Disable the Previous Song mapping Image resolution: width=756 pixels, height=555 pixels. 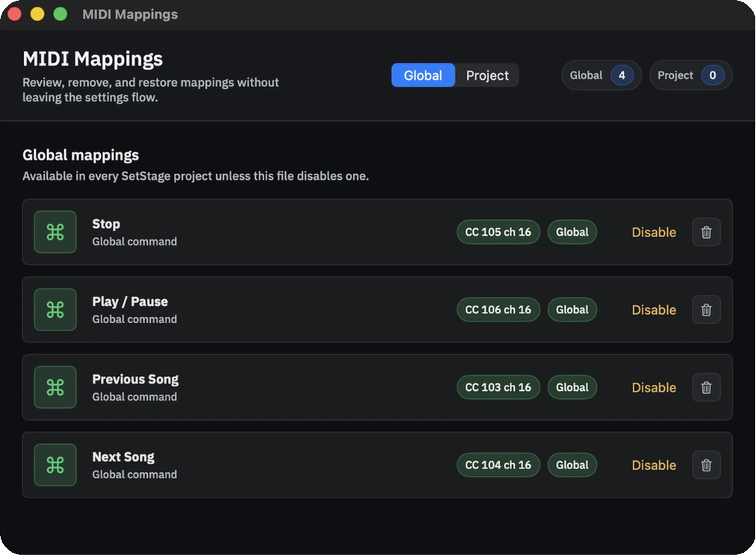point(654,387)
